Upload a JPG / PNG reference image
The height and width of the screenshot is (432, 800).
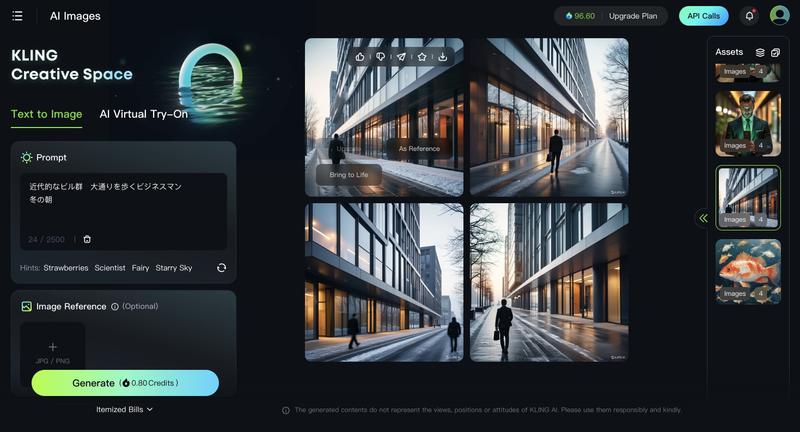click(53, 353)
